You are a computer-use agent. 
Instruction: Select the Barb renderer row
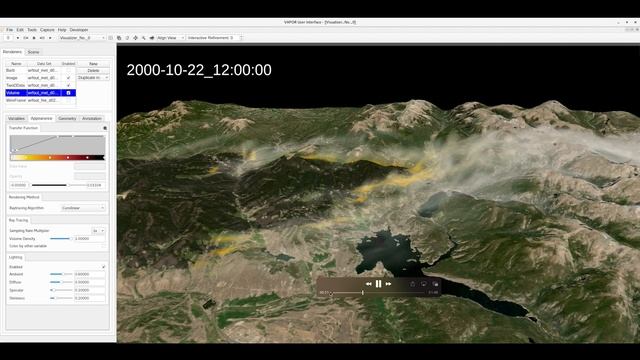coord(40,70)
